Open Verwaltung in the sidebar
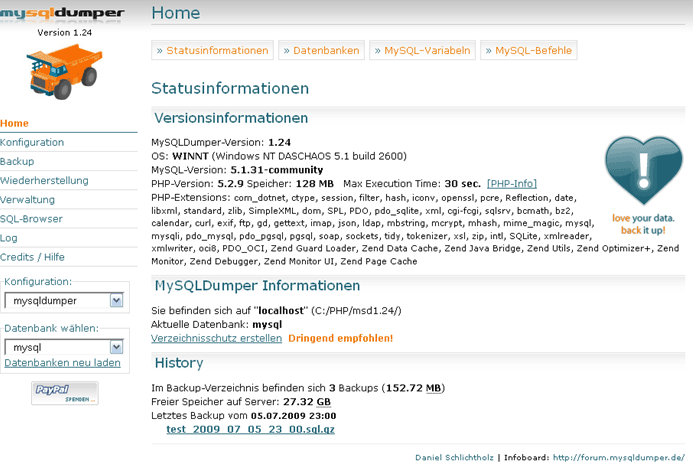Viewport: 693px width, 468px height. tap(27, 200)
